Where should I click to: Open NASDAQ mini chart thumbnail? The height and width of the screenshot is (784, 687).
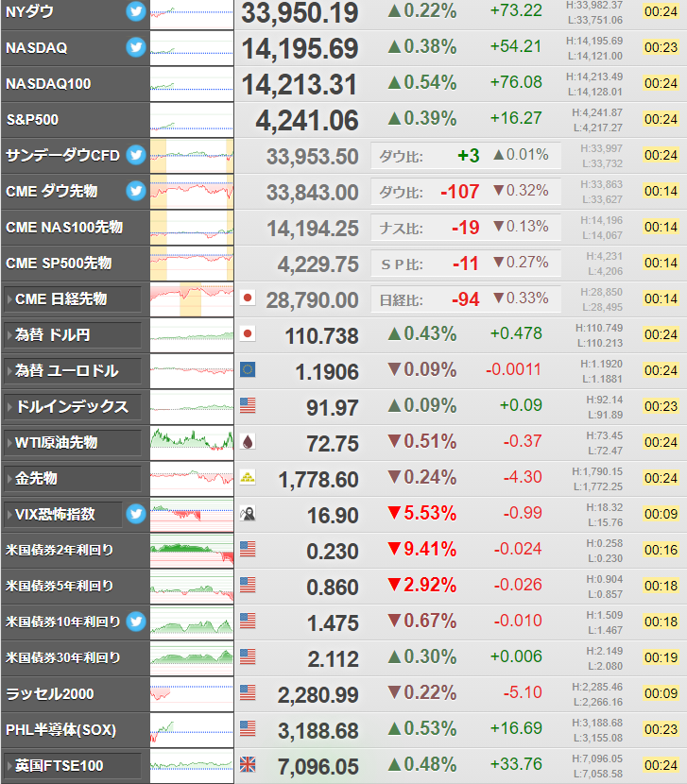click(192, 48)
